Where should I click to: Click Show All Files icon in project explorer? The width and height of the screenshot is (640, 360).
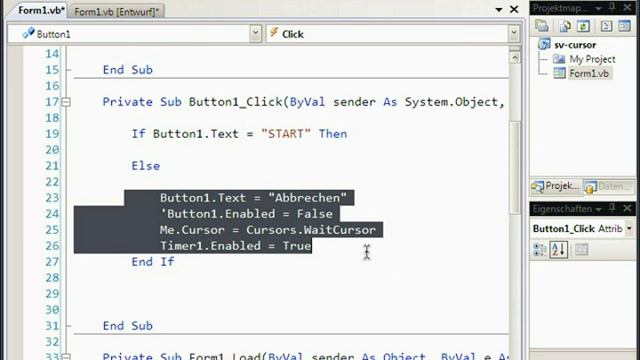565,26
